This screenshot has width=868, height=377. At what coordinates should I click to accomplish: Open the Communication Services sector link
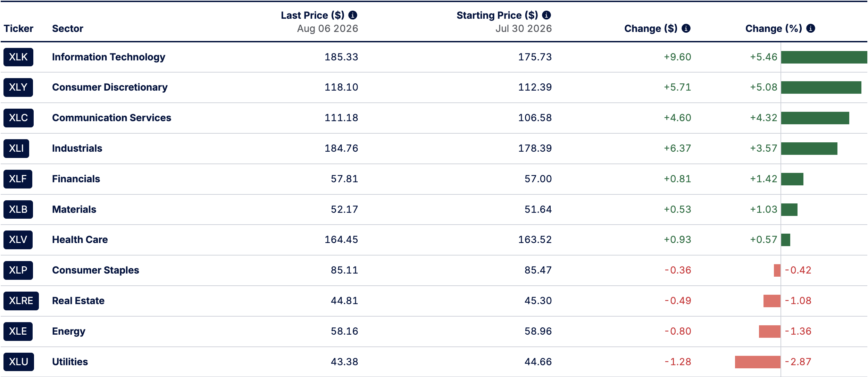pyautogui.click(x=111, y=118)
